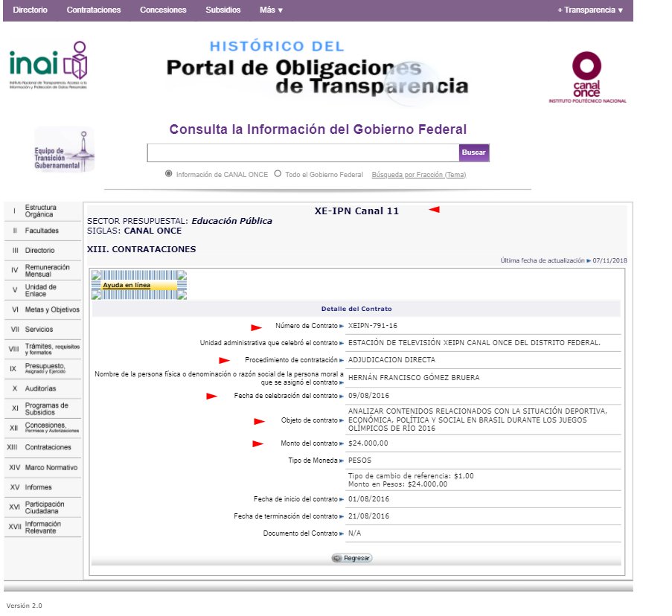The width and height of the screenshot is (672, 616).
Task: Open section VII Servicios
Action: pos(42,330)
